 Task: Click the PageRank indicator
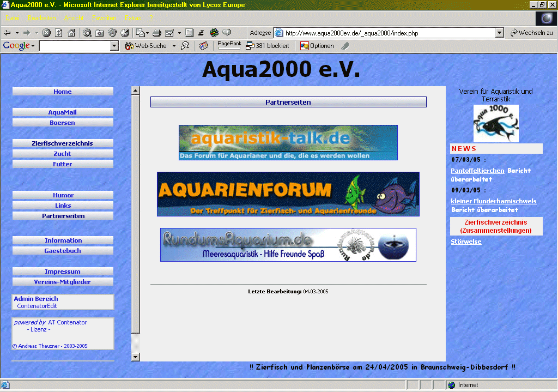tap(229, 45)
